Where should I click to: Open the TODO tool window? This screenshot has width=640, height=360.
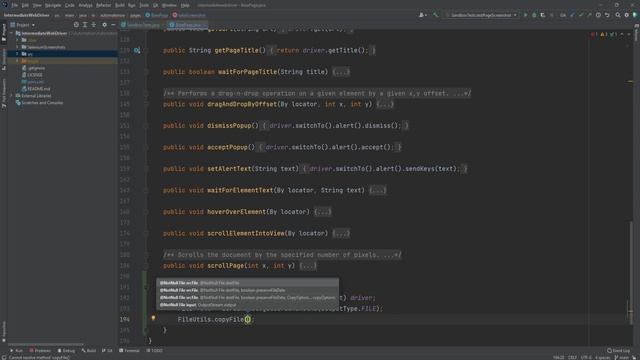[154, 351]
